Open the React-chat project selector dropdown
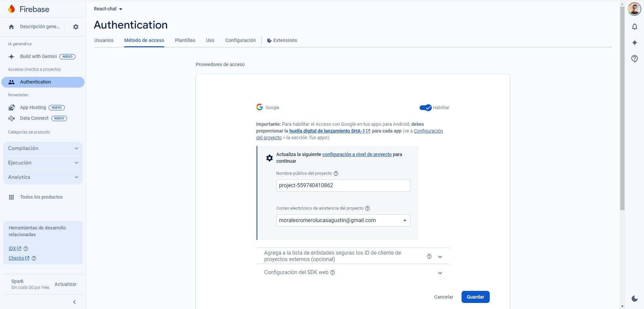644x309 pixels. (x=108, y=9)
